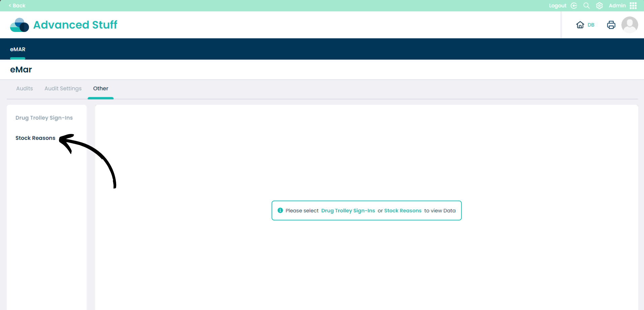644x310 pixels.
Task: Click the printer icon
Action: (611, 25)
